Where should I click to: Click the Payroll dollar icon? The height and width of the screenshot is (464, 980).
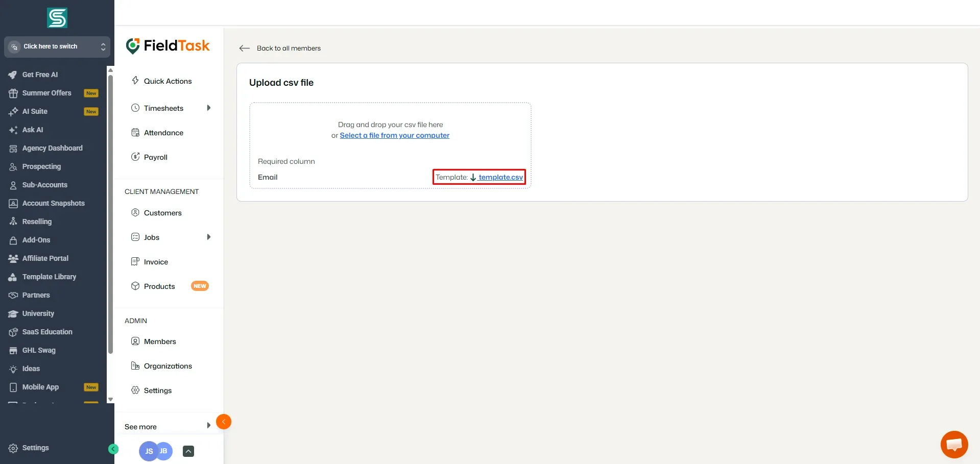(135, 157)
